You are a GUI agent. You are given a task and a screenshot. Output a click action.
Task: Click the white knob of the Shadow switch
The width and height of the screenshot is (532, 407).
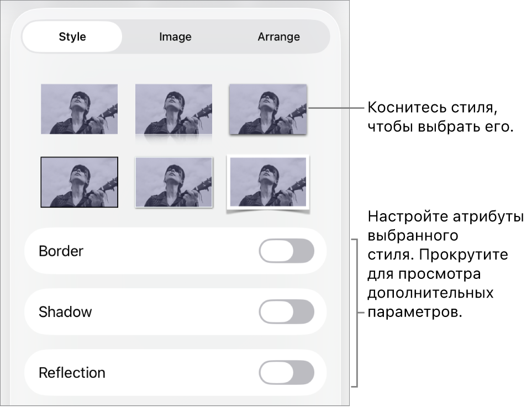276,312
